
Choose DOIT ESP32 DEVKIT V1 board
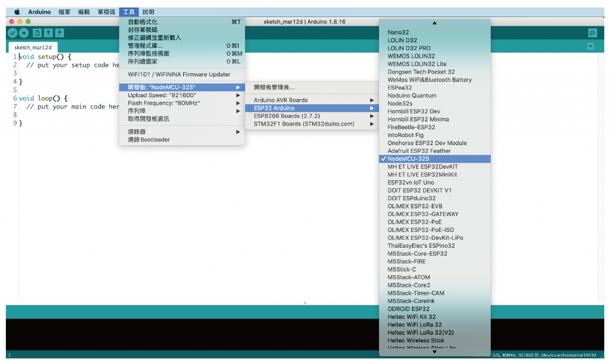point(419,190)
